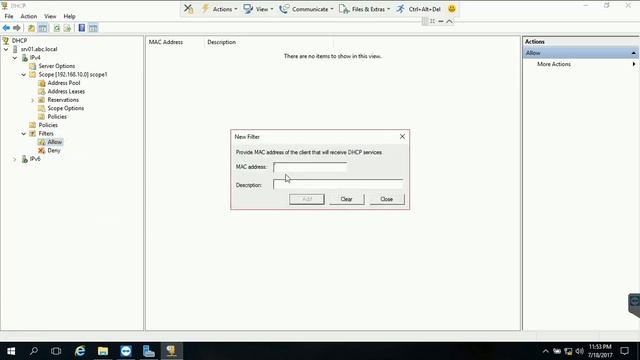Screen dimensions: 640x360
Task: Collapse the IPv4 node
Action: (15, 58)
